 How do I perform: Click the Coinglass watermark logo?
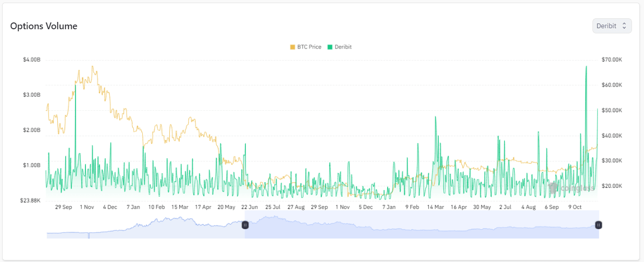[571, 188]
